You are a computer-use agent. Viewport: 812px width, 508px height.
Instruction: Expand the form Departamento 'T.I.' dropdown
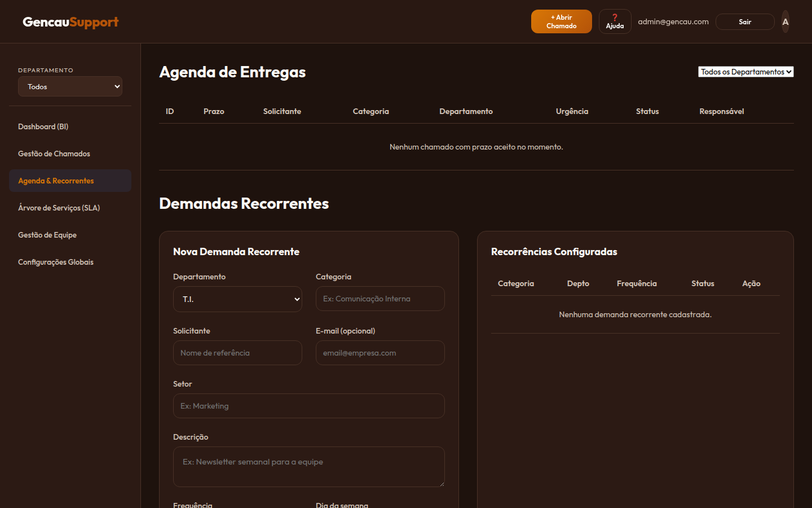[237, 299]
